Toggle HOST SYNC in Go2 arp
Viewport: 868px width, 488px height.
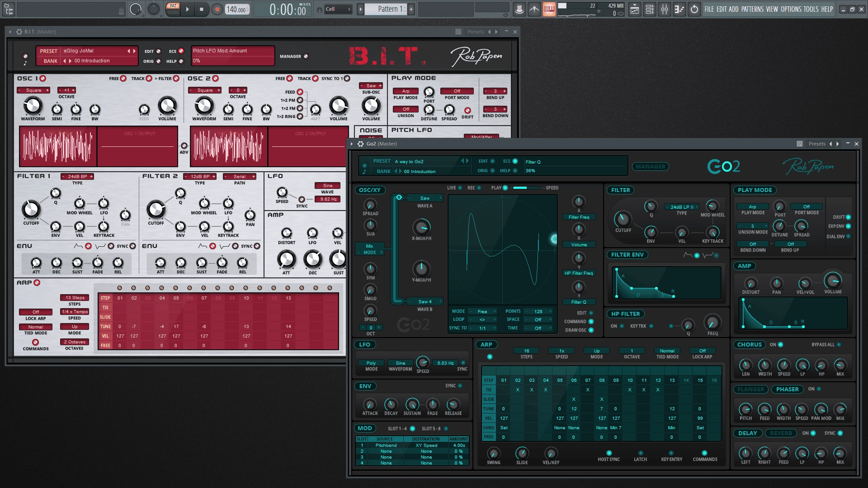[x=609, y=453]
